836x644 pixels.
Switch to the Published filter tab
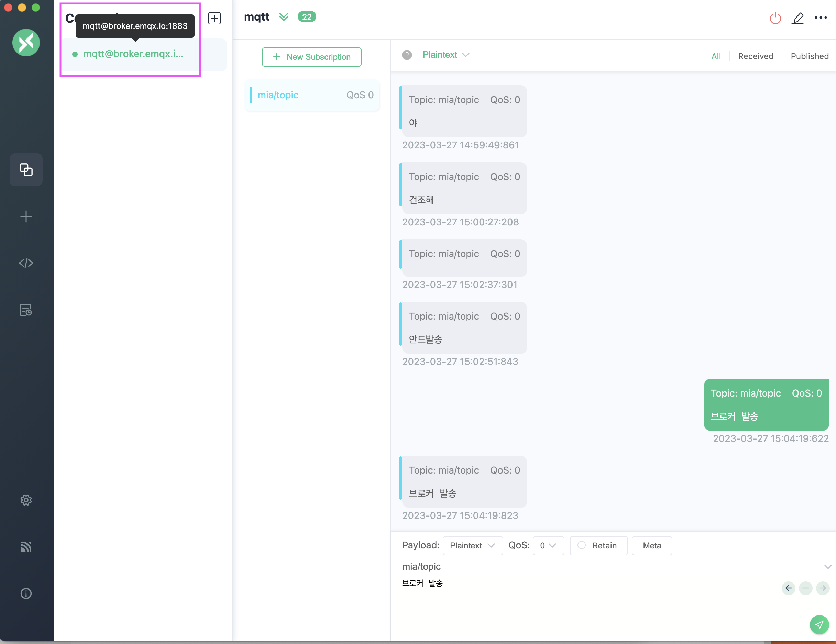coord(810,56)
